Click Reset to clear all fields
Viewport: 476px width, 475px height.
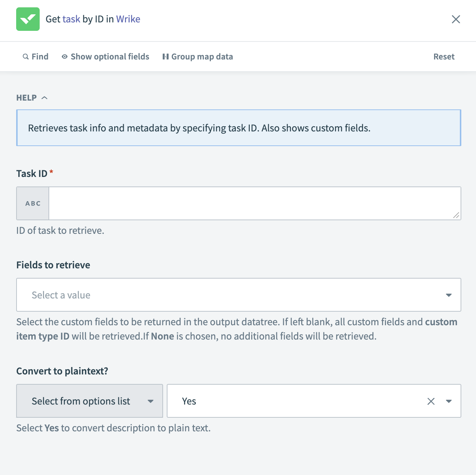[444, 56]
